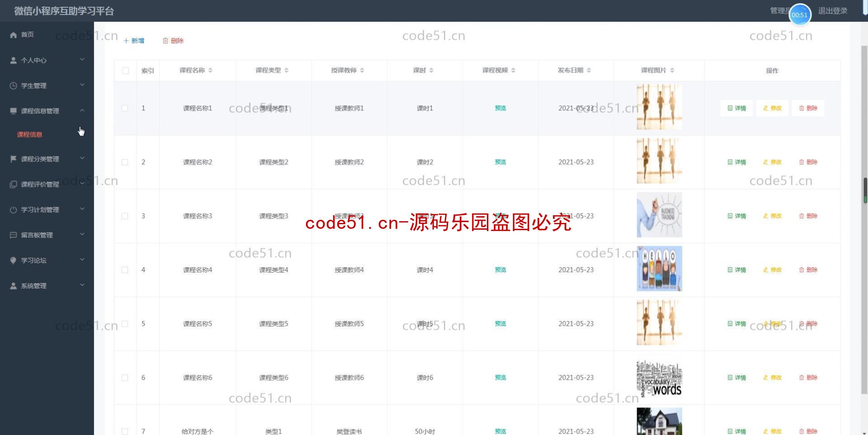Screen dimensions: 868x435
Task: Check the row 3 checkbox
Action: (125, 216)
